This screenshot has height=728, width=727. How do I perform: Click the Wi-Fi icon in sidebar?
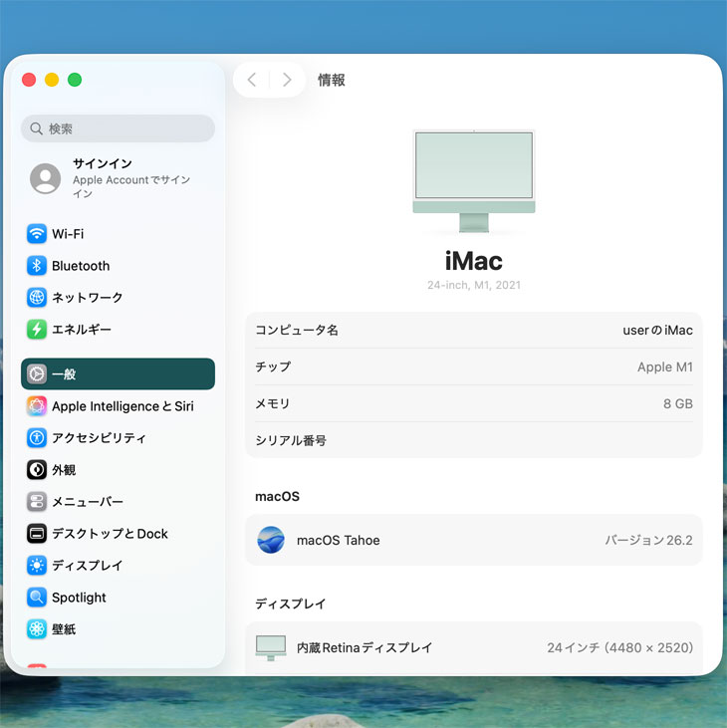pos(37,234)
